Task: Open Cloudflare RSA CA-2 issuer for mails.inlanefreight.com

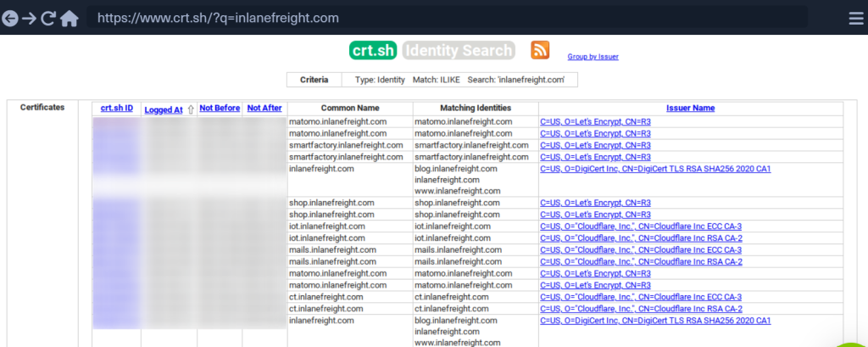Action: (x=641, y=261)
